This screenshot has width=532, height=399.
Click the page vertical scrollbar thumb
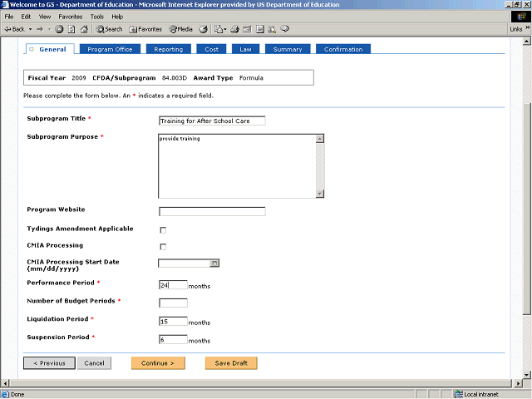coord(526,209)
